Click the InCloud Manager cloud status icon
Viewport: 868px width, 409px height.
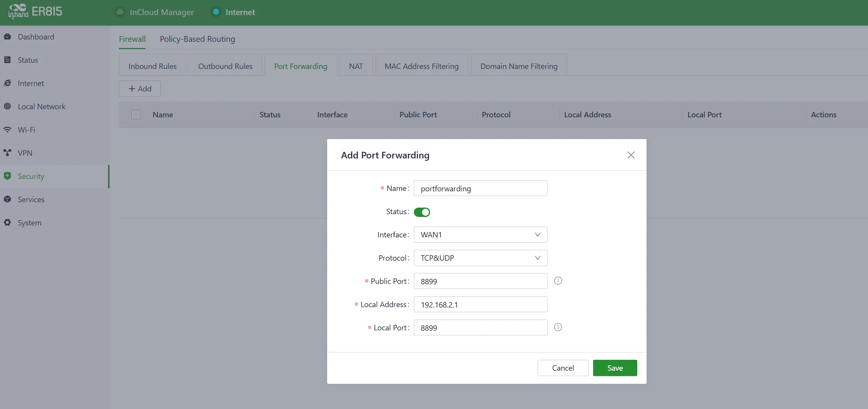(120, 12)
